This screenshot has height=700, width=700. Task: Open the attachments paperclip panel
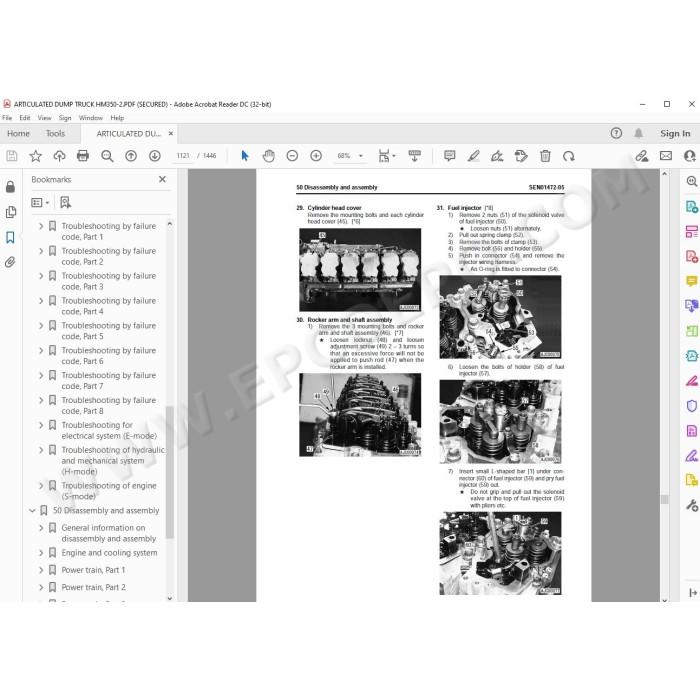pyautogui.click(x=10, y=262)
